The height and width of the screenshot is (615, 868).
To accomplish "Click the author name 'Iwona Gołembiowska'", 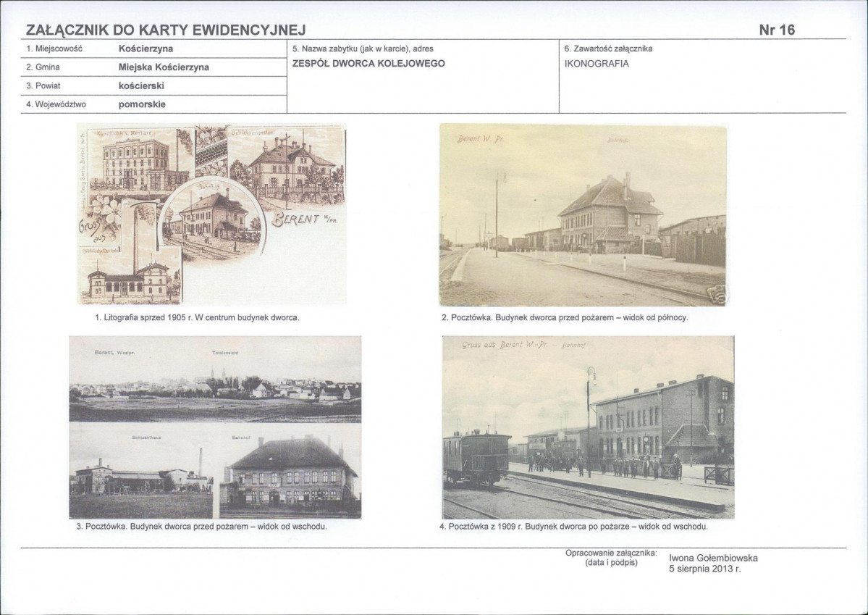I will coord(713,558).
